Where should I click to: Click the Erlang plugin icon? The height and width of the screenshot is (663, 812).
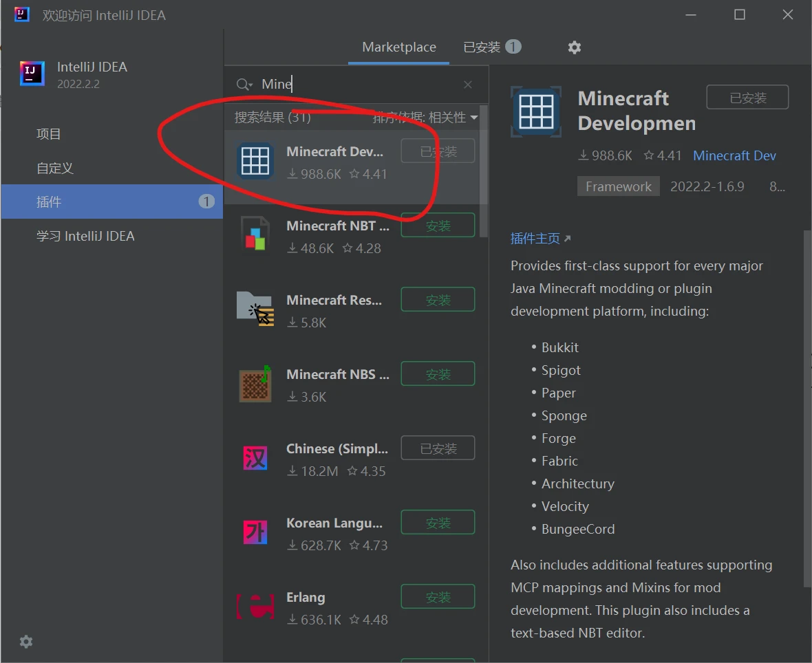(255, 606)
